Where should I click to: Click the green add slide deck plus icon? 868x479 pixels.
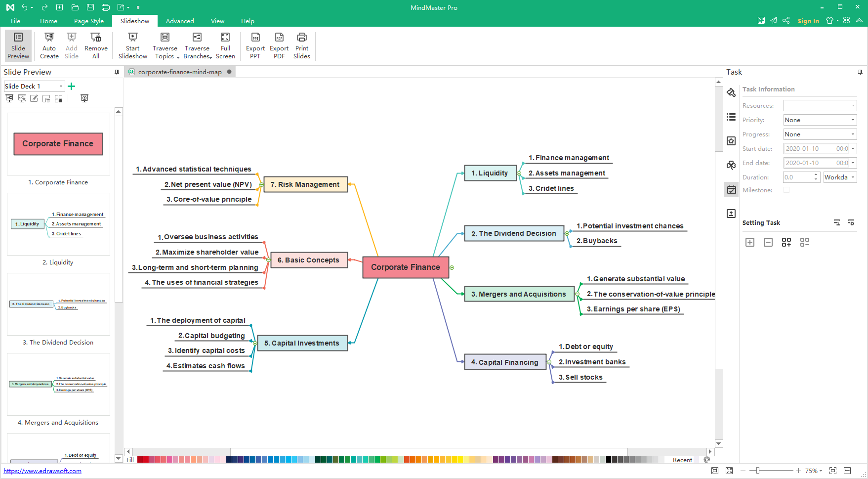72,87
